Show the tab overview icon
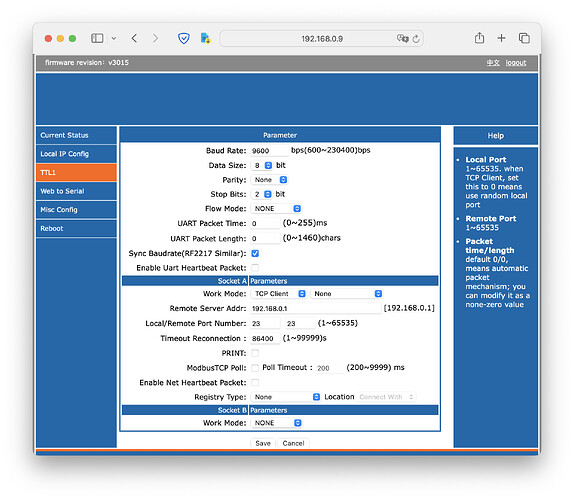 [x=524, y=38]
